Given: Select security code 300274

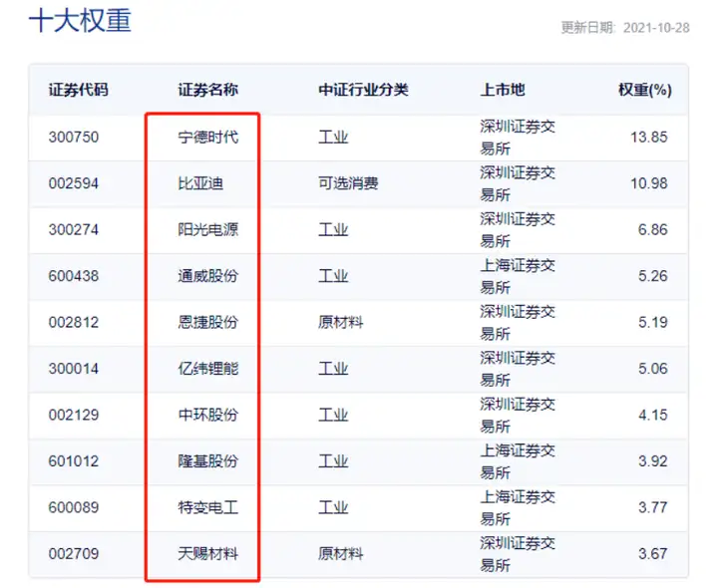Looking at the screenshot, I should [74, 229].
